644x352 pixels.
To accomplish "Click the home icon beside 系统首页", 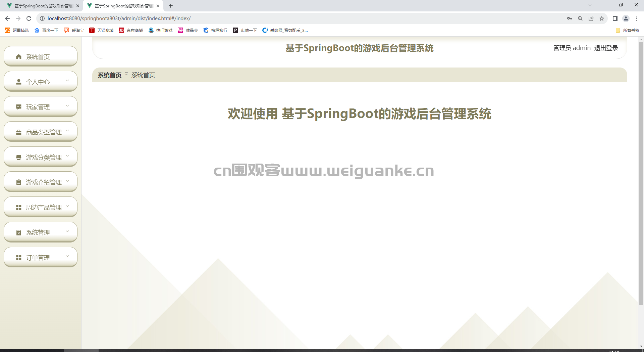I will pos(19,57).
